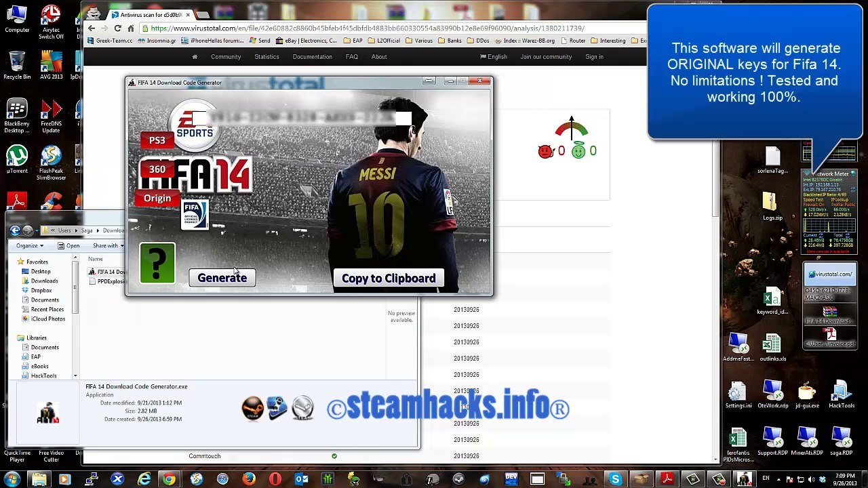868x488 pixels.
Task: Open the Documentation menu on VirusTotal
Action: (313, 57)
